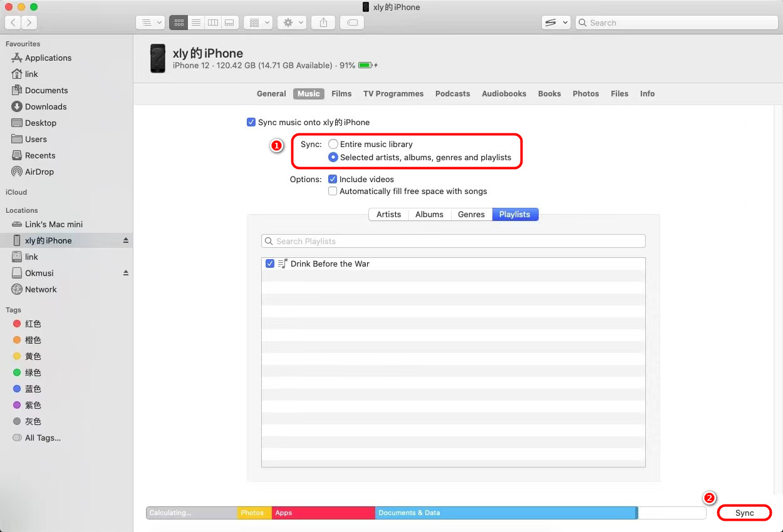Open the Podcasts tab
The height and width of the screenshot is (532, 783).
click(x=452, y=93)
